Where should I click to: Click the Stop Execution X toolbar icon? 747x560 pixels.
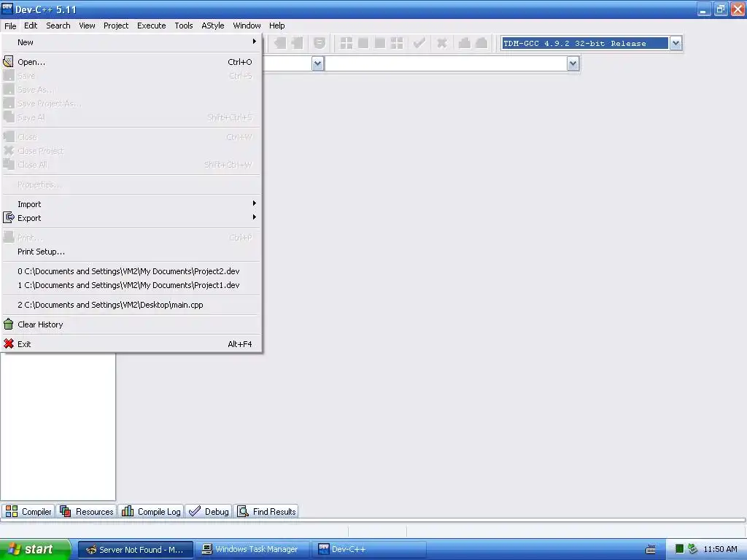coord(441,43)
